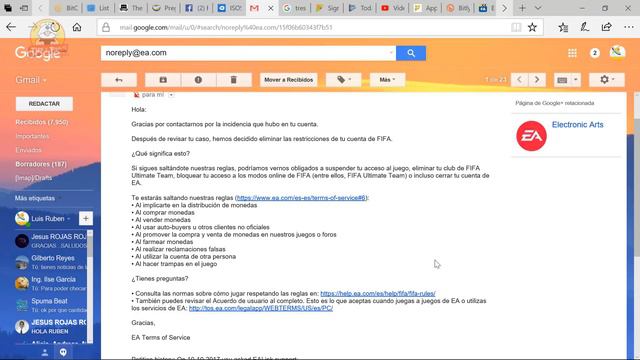Open the EA terms-of-service link
Image resolution: width=640 pixels, height=360 pixels.
[x=301, y=198]
